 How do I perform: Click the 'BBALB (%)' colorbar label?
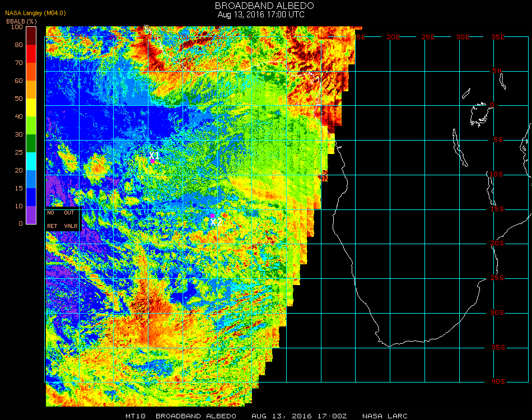point(21,21)
